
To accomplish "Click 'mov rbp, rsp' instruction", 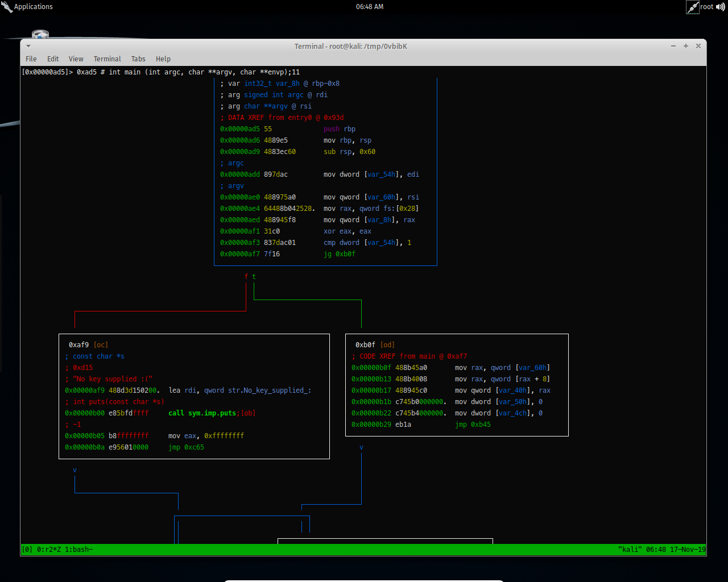I will [348, 140].
